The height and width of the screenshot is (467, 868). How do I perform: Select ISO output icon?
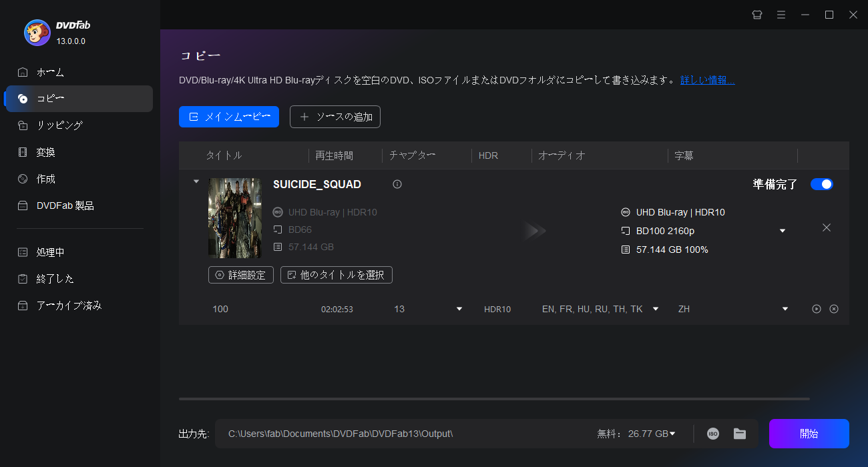coord(713,434)
